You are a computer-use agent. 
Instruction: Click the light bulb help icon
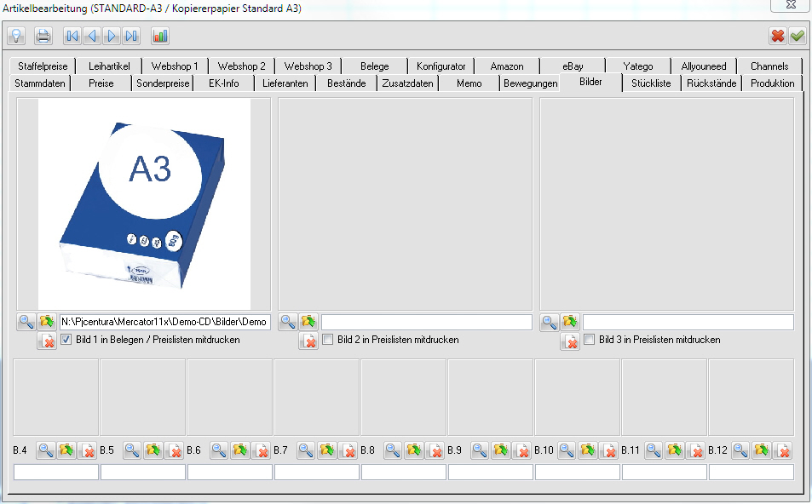(16, 36)
